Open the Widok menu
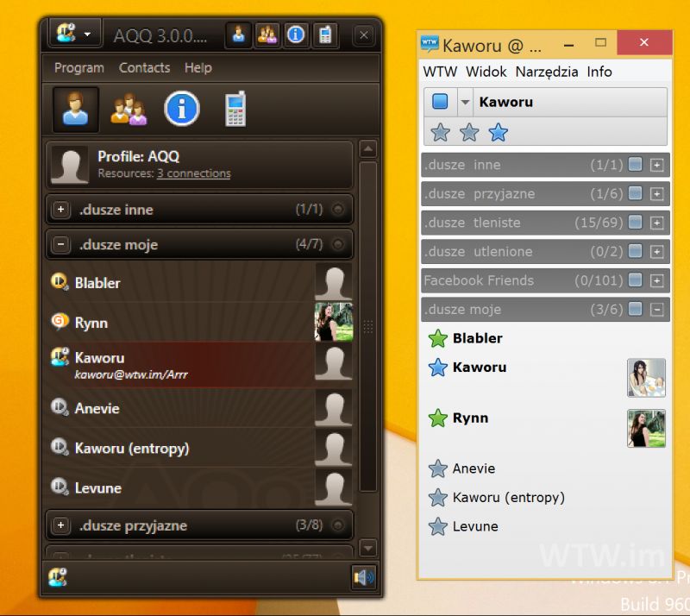The image size is (690, 616). [x=486, y=72]
